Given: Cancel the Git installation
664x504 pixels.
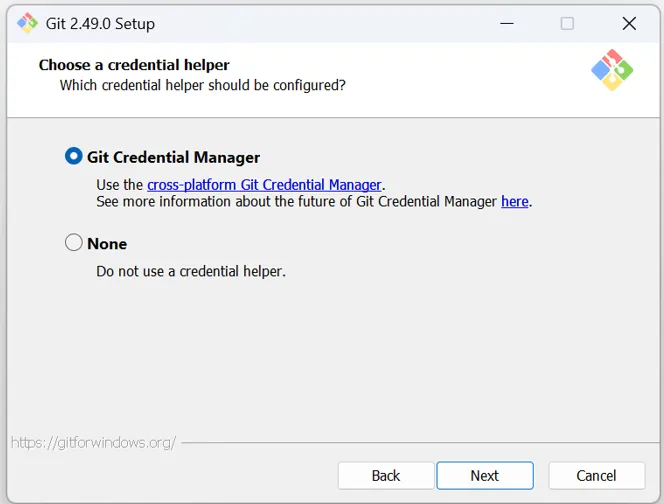Looking at the screenshot, I should (596, 475).
